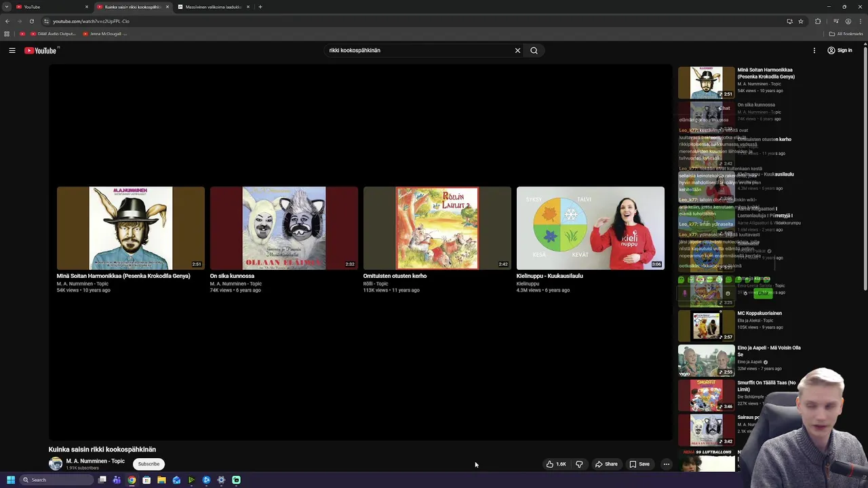This screenshot has height=488, width=868.
Task: Play On sika kunnossa end-screen thumbnail
Action: click(x=283, y=228)
